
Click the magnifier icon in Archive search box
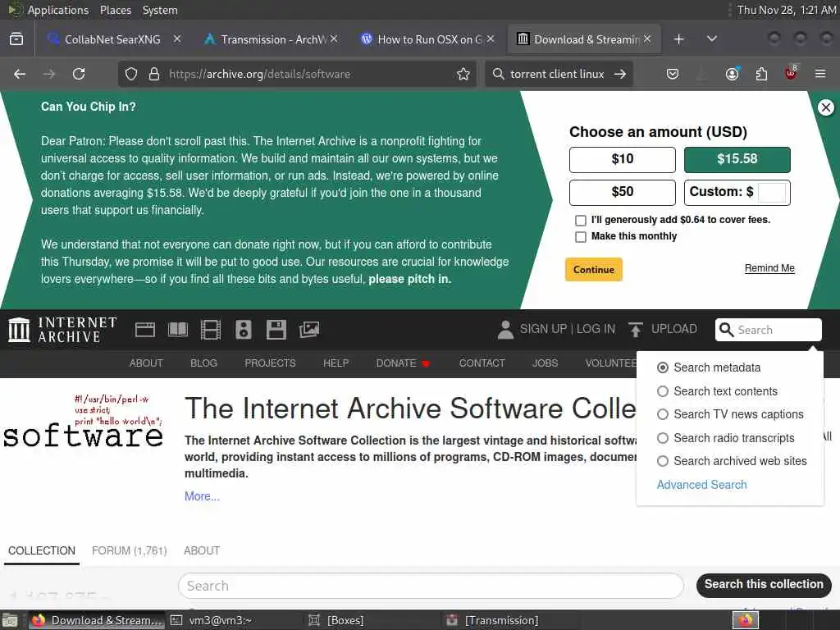(x=726, y=330)
